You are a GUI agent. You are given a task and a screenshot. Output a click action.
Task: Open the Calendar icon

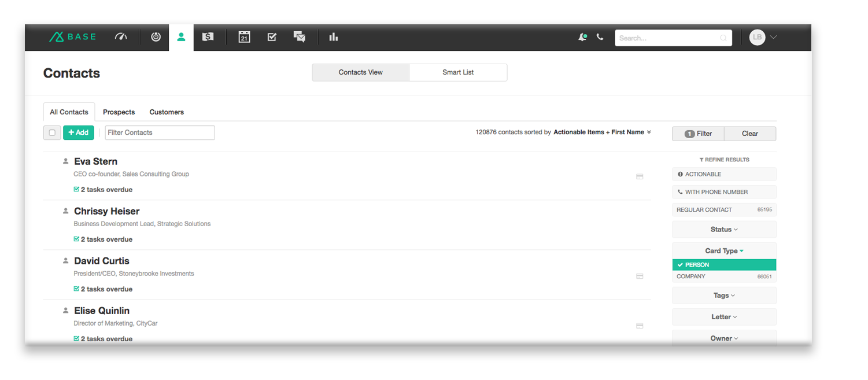(244, 37)
